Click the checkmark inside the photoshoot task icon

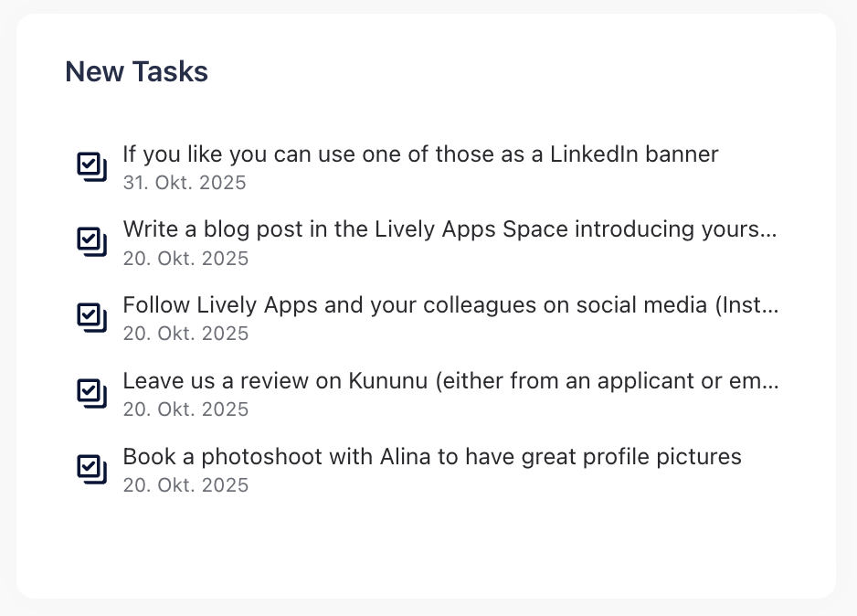tap(90, 466)
